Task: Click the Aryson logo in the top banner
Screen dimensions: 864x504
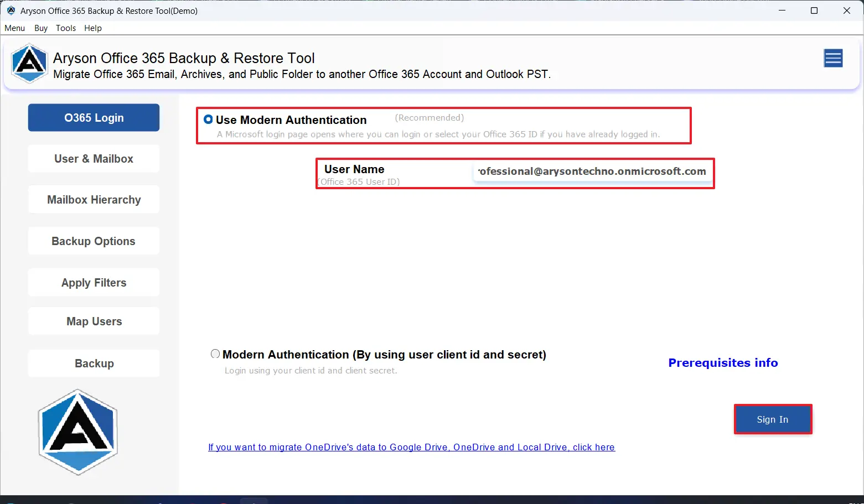Action: 29,63
